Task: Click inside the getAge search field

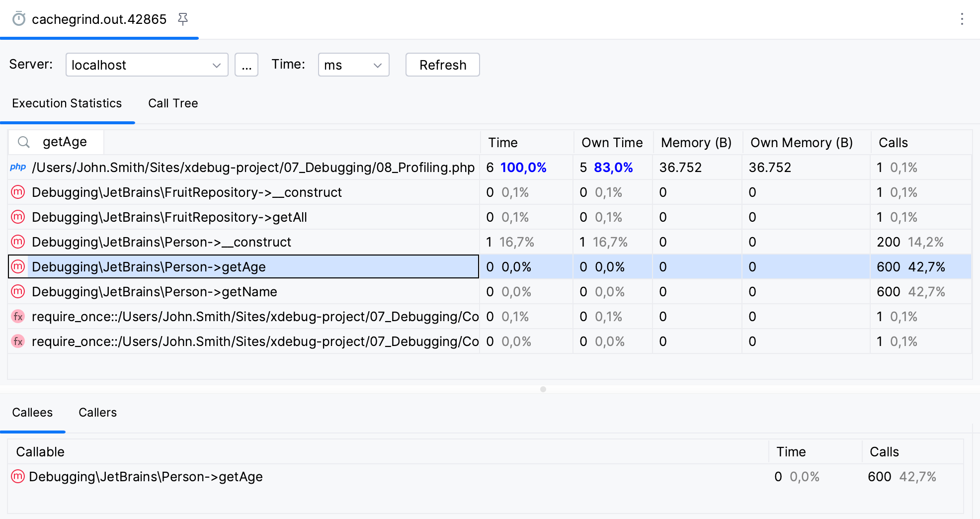Action: pos(65,142)
